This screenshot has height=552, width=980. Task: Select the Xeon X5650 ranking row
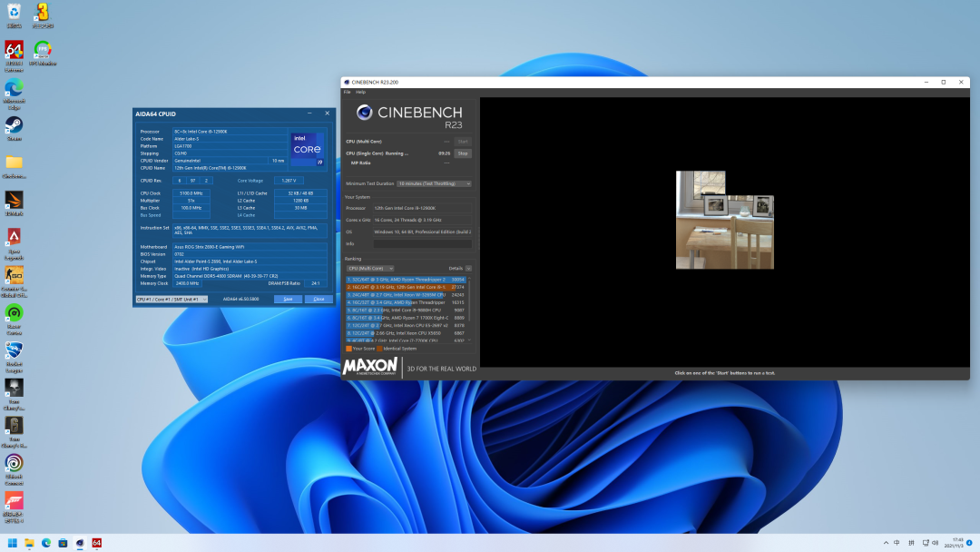[x=407, y=333]
